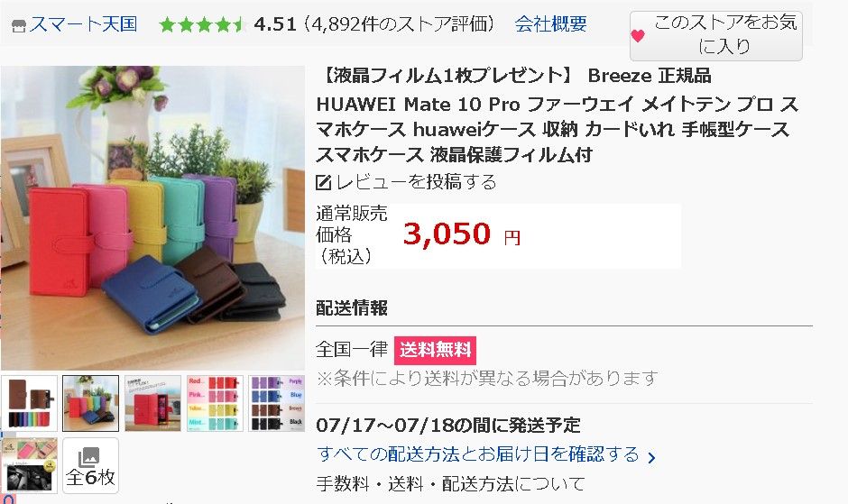This screenshot has height=504, width=848.
Task: Open レビューを投稿する link
Action: click(x=415, y=182)
